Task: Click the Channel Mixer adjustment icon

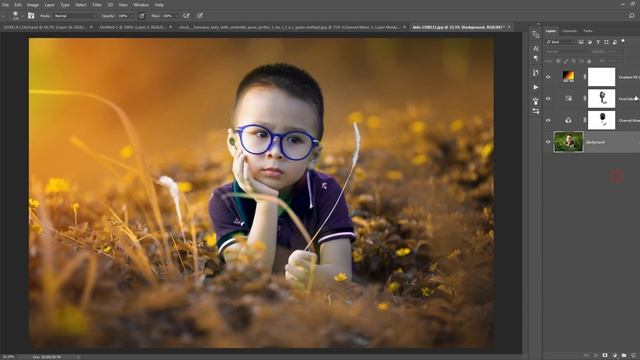Action: coord(568,120)
